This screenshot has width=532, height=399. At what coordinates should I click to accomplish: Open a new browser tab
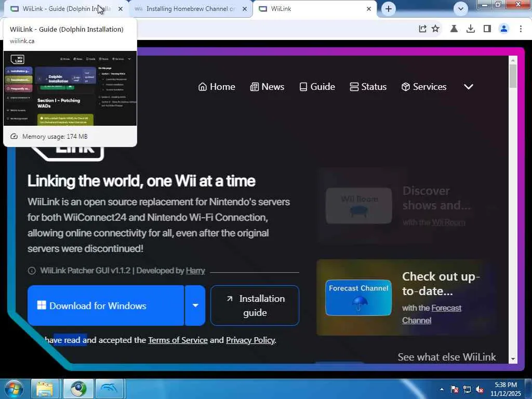click(x=389, y=9)
